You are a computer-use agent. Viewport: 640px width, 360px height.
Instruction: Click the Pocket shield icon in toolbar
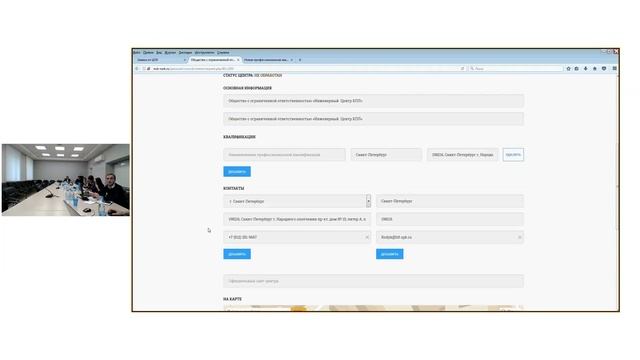pos(604,69)
